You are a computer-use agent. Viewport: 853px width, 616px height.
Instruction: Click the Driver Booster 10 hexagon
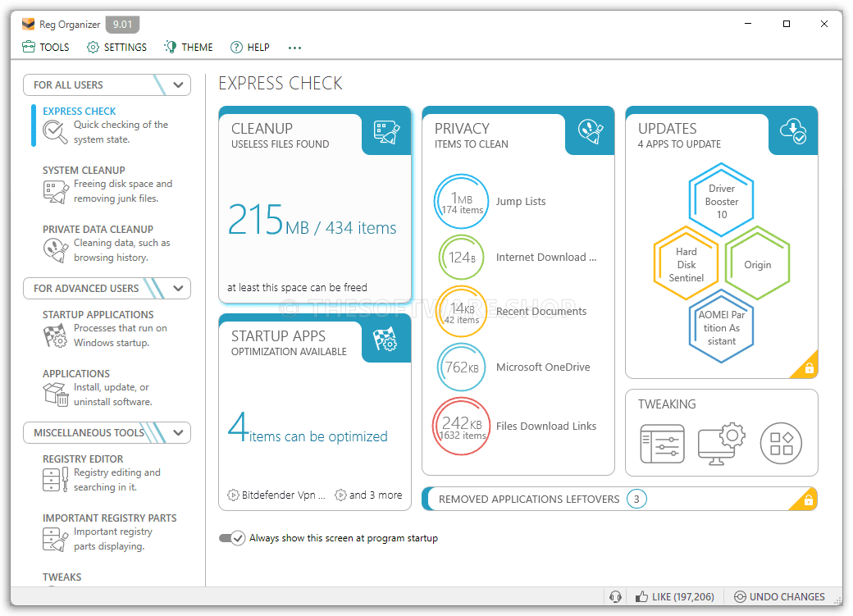[x=721, y=201]
